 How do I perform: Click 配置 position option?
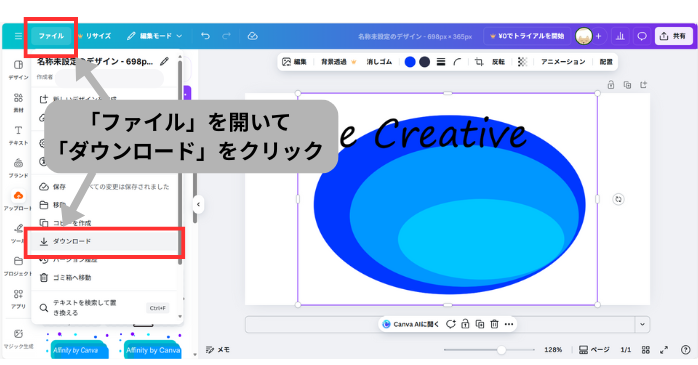[606, 62]
